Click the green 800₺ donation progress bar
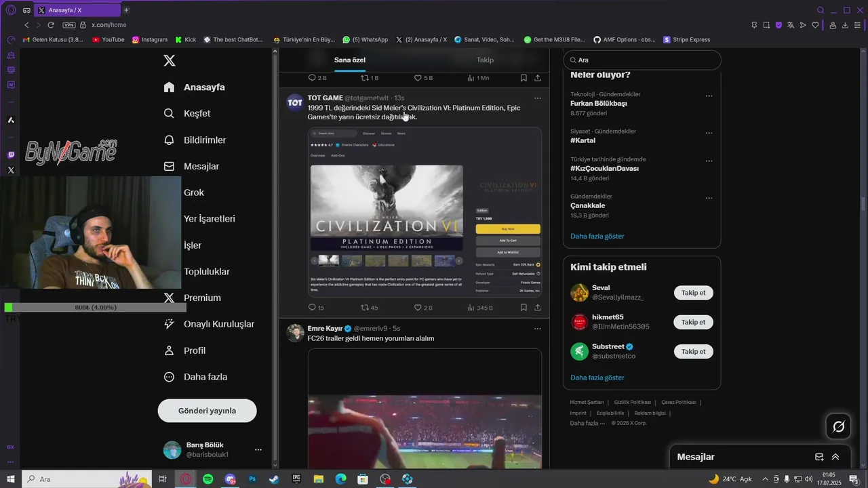This screenshot has height=488, width=868. pyautogui.click(x=95, y=307)
